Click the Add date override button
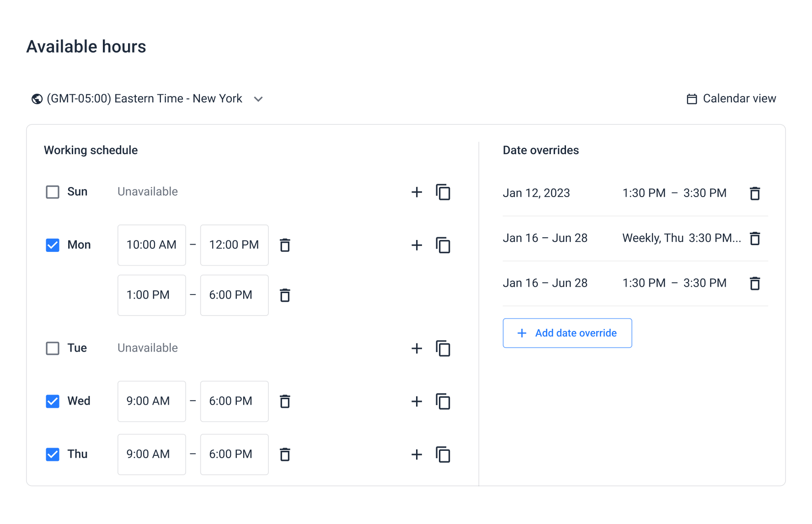Screen dimensions: 812x524 tap(567, 333)
